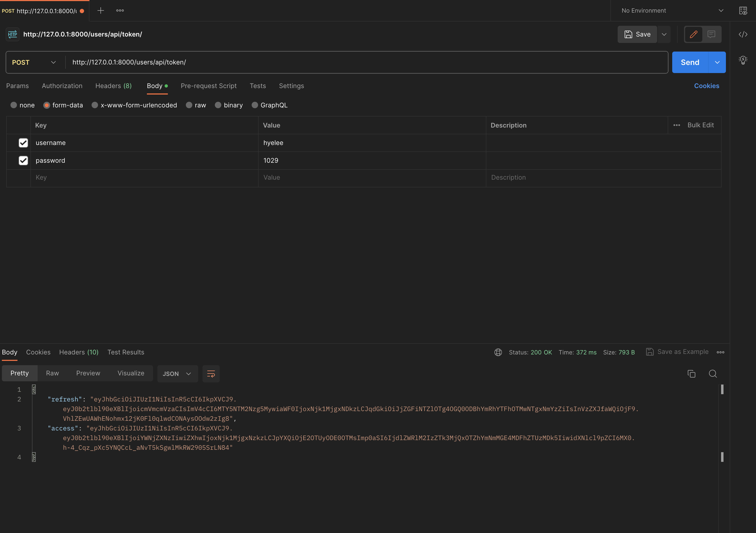The width and height of the screenshot is (756, 533).
Task: Click the username key cell
Action: click(144, 143)
